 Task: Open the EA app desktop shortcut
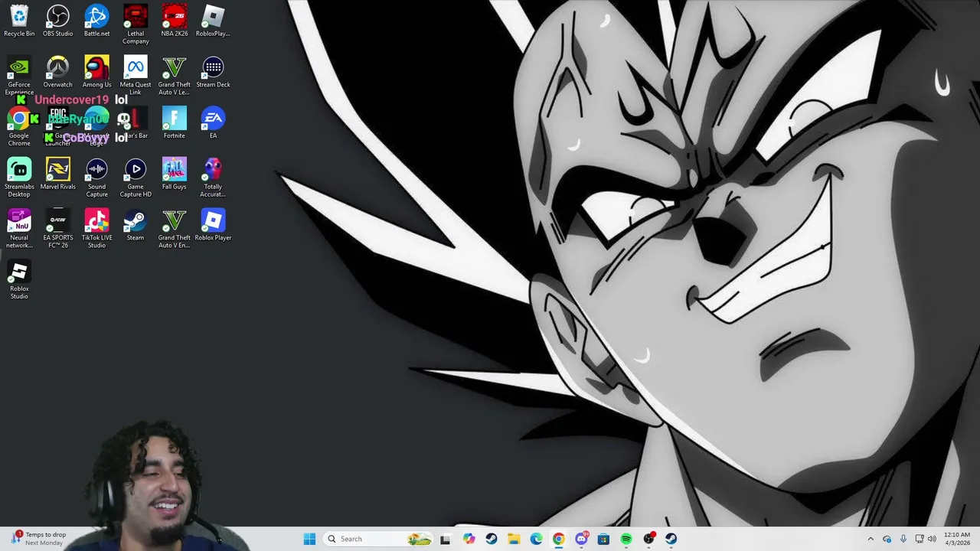[213, 124]
